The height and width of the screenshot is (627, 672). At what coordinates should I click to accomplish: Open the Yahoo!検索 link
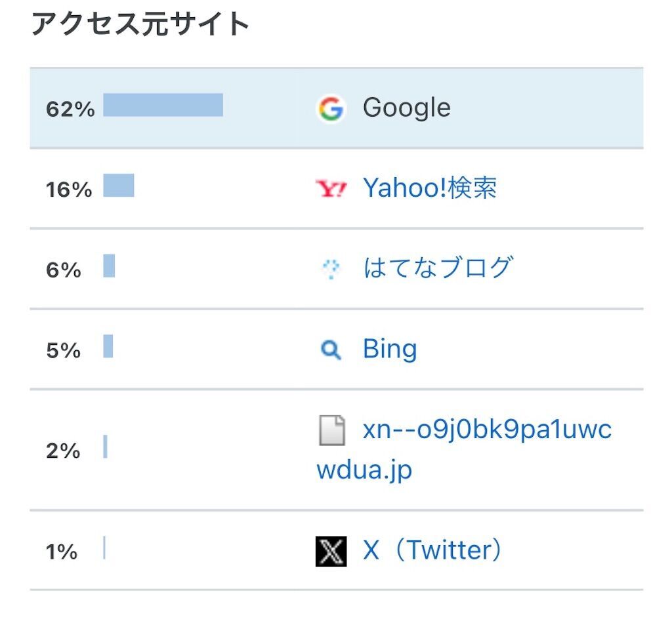430,188
